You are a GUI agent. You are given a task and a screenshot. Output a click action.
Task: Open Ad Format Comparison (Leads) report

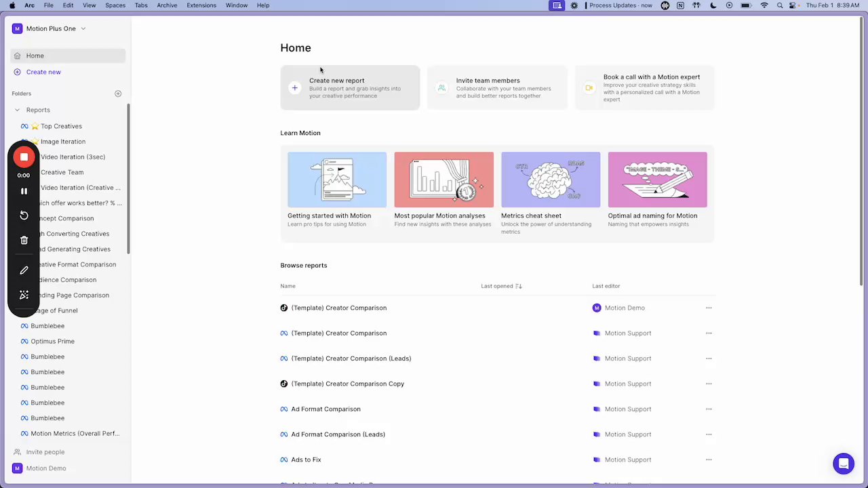338,434
